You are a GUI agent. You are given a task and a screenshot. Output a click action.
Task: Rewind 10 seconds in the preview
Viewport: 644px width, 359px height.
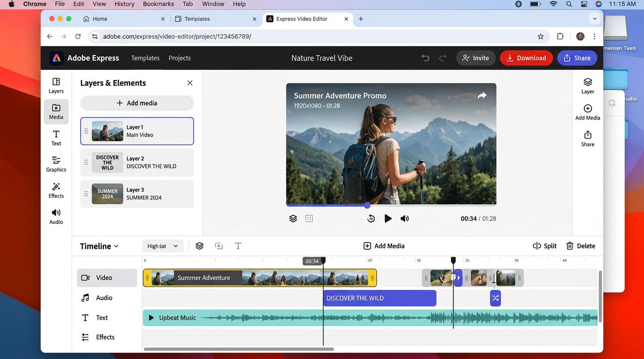371,218
